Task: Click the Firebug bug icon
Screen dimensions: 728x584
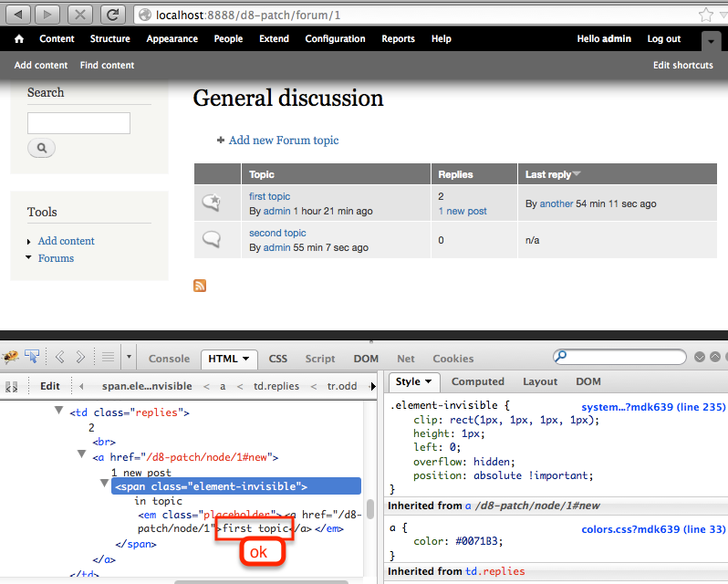Action: [x=10, y=357]
